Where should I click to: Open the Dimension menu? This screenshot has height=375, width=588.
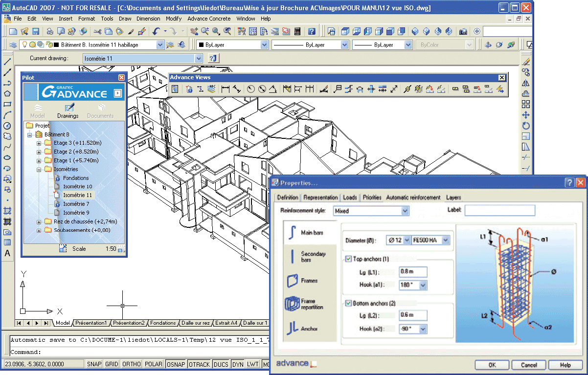coord(148,19)
